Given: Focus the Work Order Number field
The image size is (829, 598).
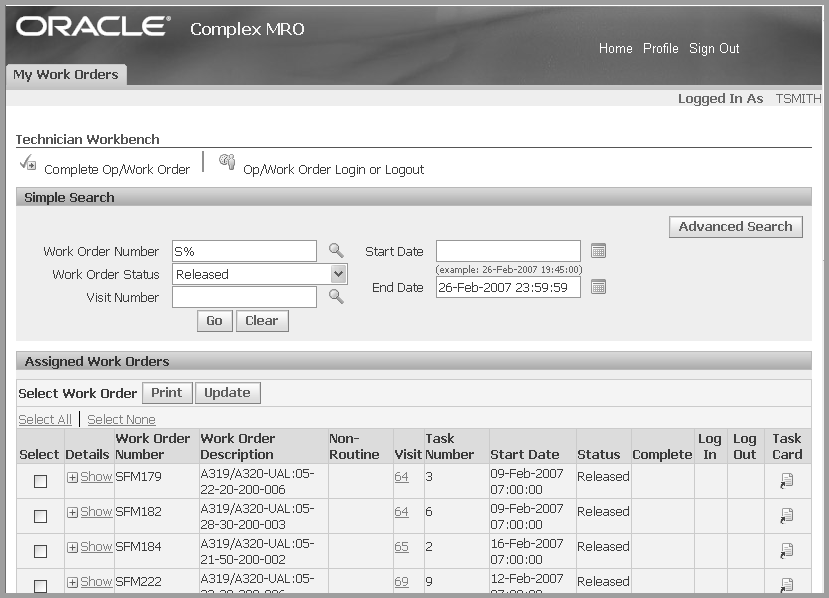Looking at the screenshot, I should click(244, 251).
